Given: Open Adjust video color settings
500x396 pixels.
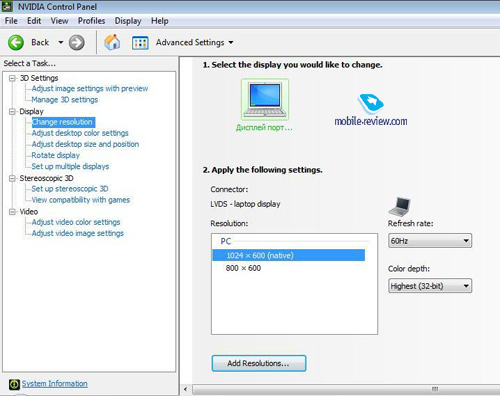Looking at the screenshot, I should (76, 222).
